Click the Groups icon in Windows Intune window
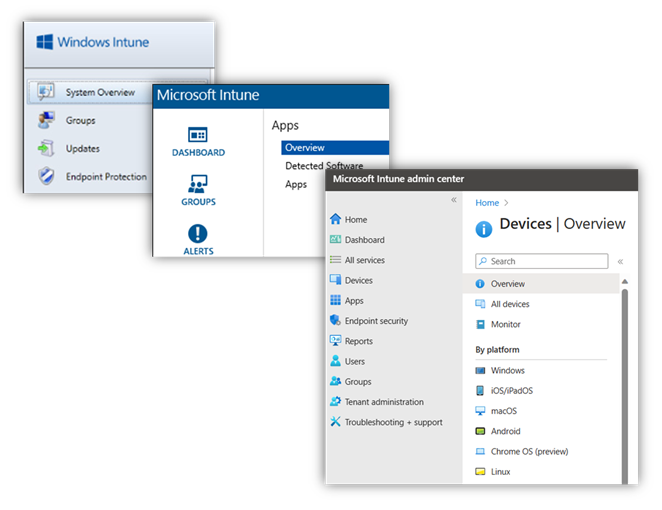Screen dimensions: 662x510 pos(46,120)
